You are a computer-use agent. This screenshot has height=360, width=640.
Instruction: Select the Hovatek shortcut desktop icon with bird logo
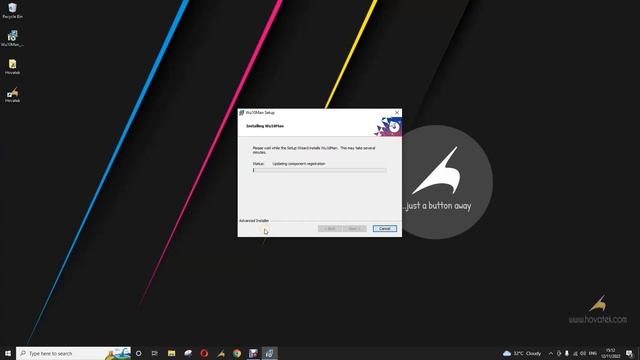[12, 95]
